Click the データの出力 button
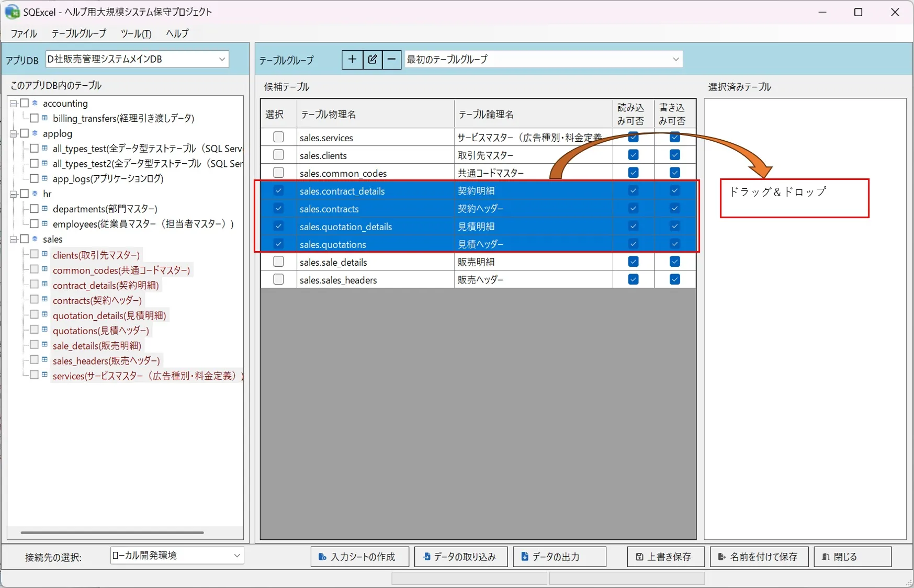Image resolution: width=914 pixels, height=588 pixels. [560, 557]
